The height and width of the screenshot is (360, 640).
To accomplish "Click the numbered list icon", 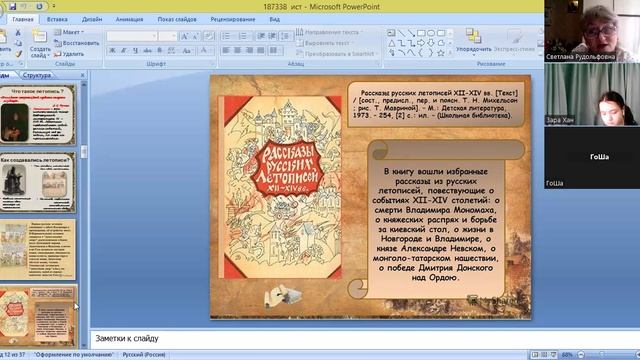I will pos(244,36).
